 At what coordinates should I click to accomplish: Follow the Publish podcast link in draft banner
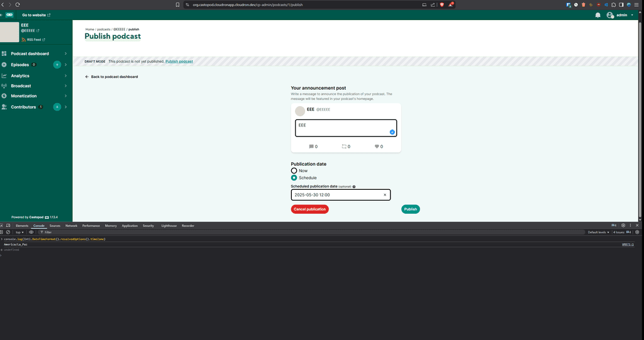coord(179,61)
